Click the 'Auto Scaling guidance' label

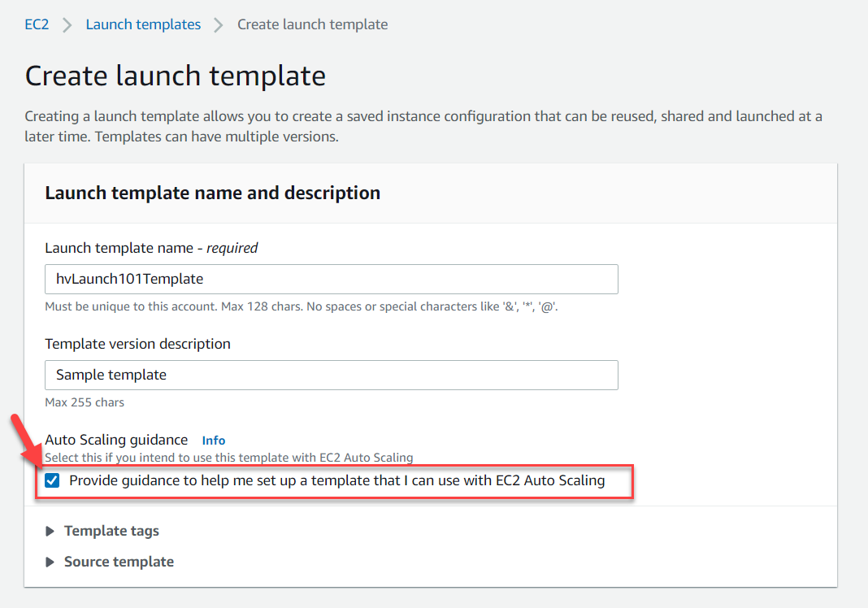coord(116,440)
